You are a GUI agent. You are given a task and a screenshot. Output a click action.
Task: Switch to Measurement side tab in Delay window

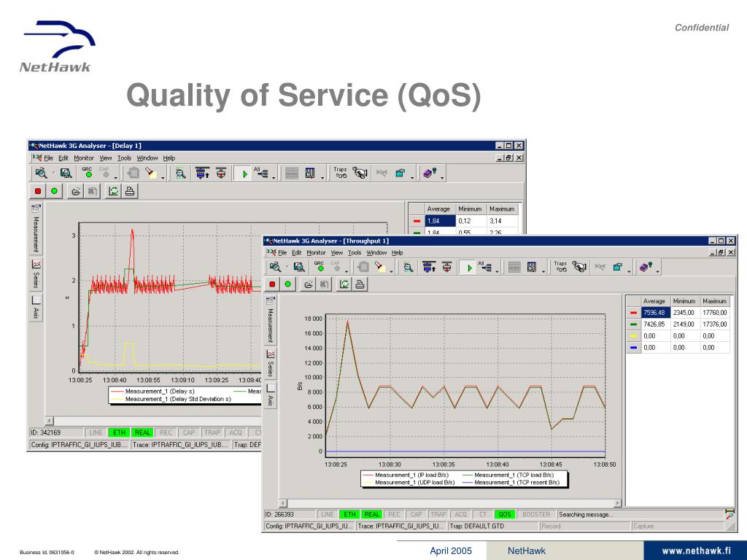click(x=36, y=229)
